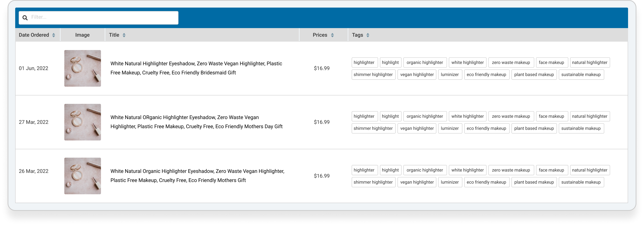Select the 01 Jun, 2022 date cell
The height and width of the screenshot is (226, 644).
pos(33,68)
